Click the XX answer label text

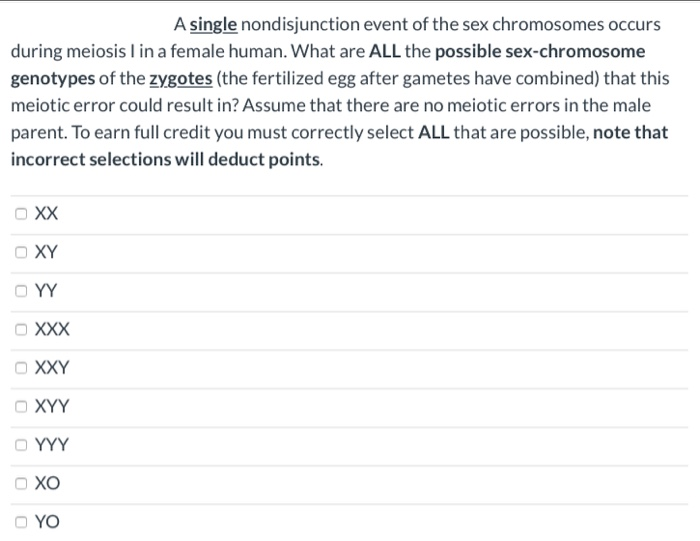pos(46,214)
